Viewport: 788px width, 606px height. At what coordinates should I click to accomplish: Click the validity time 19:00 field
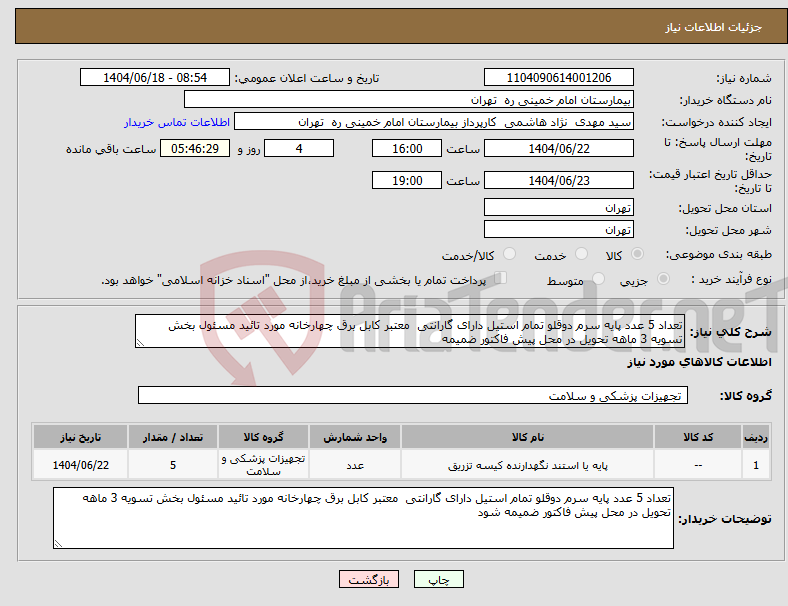407,180
